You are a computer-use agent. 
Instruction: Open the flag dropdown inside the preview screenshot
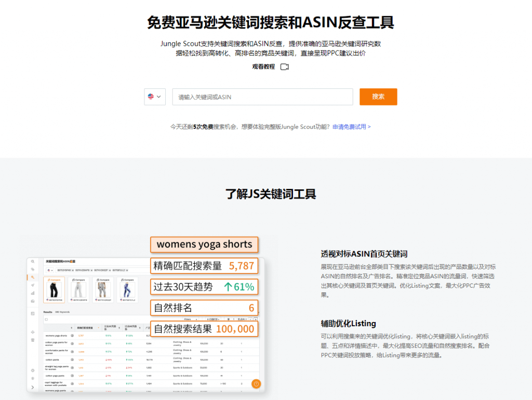point(50,270)
